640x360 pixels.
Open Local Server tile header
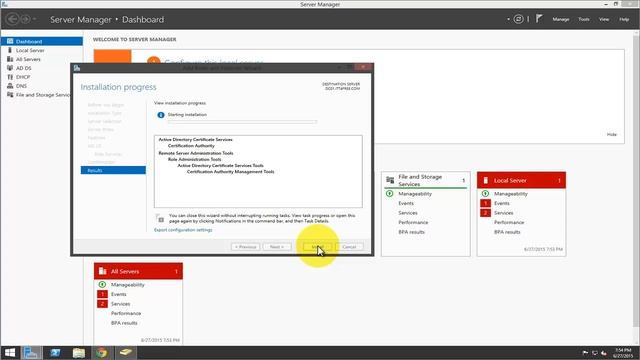(521, 180)
